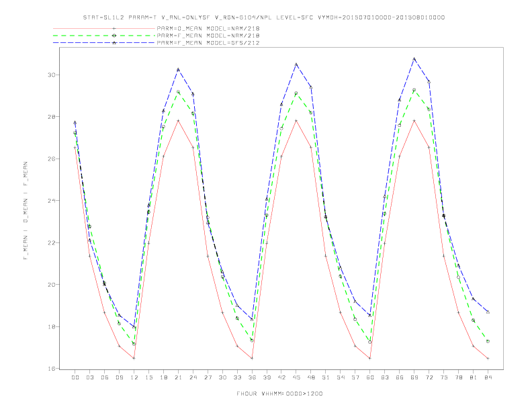This screenshot has height=411, width=532.
Task: Click x-axis forecast hour label 00
Action: click(x=75, y=377)
